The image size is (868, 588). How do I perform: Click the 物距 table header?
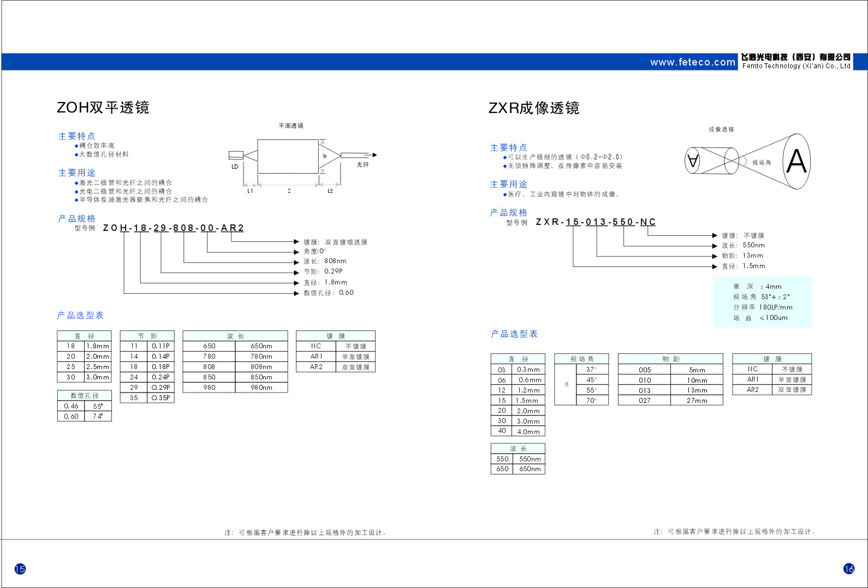click(x=670, y=359)
